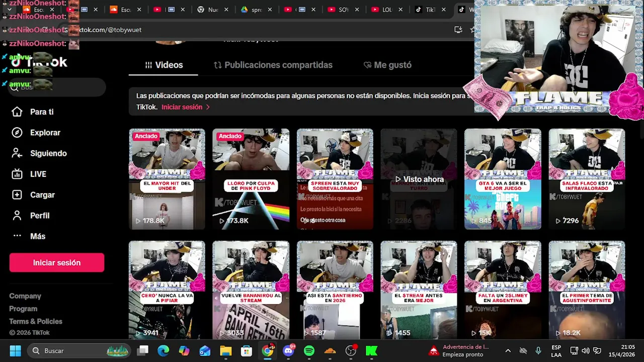
Task: Expand the Program footer section
Action: pos(23,309)
